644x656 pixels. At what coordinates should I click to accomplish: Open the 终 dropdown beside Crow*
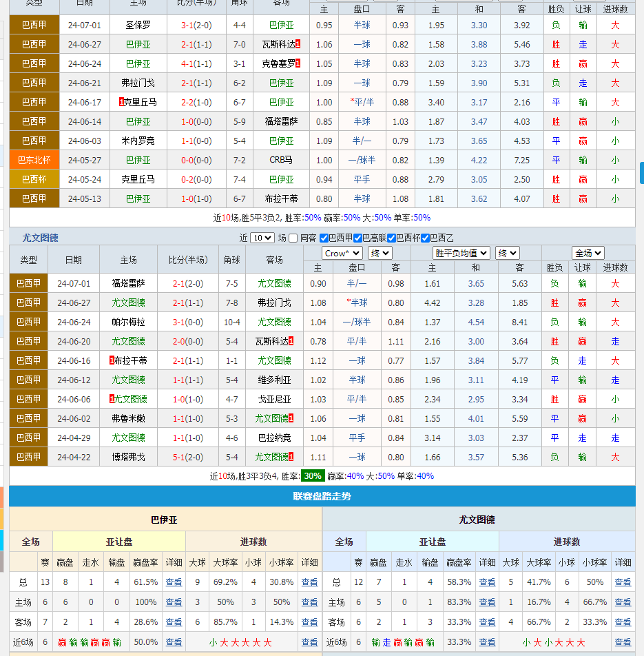[x=380, y=252]
